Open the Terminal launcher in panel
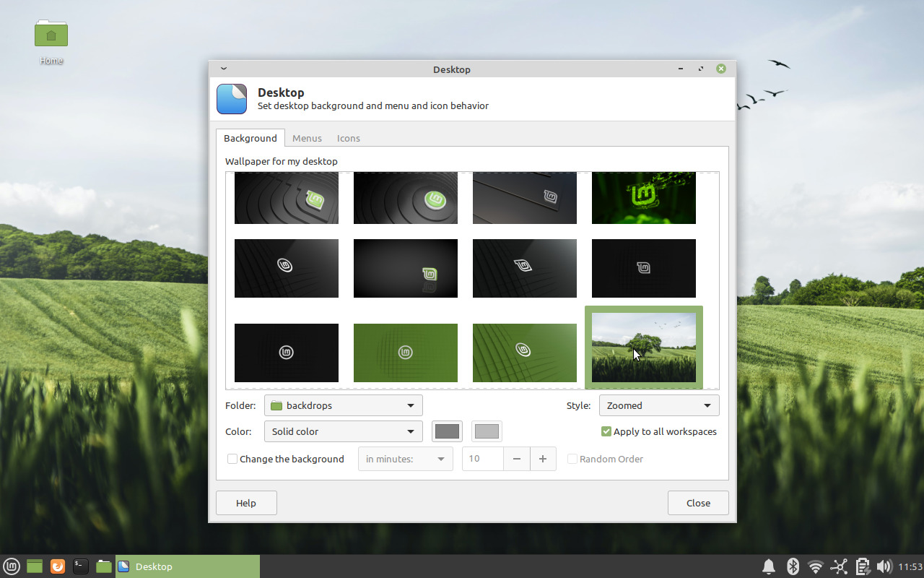Screen dimensions: 924x578 click(x=81, y=566)
